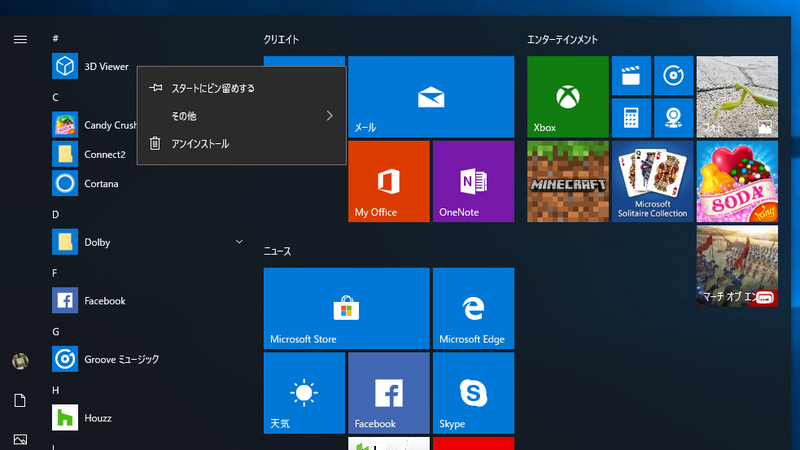The image size is (800, 450).
Task: Open Documents icon in the left sidebar
Action: click(20, 401)
